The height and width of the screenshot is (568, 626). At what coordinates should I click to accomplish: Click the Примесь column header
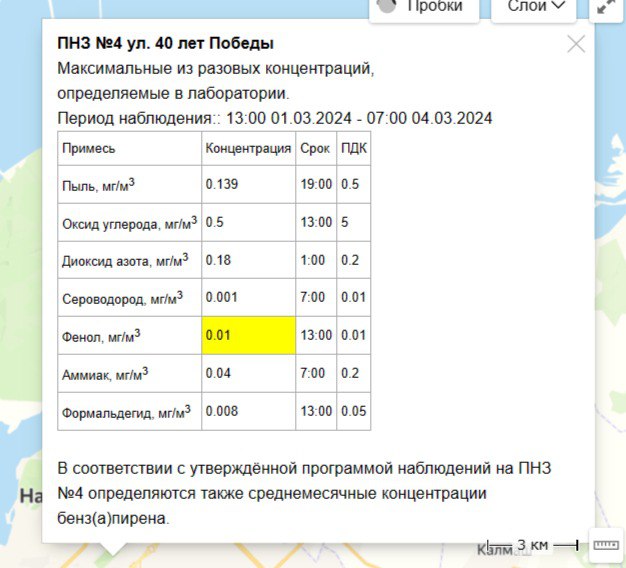(89, 148)
